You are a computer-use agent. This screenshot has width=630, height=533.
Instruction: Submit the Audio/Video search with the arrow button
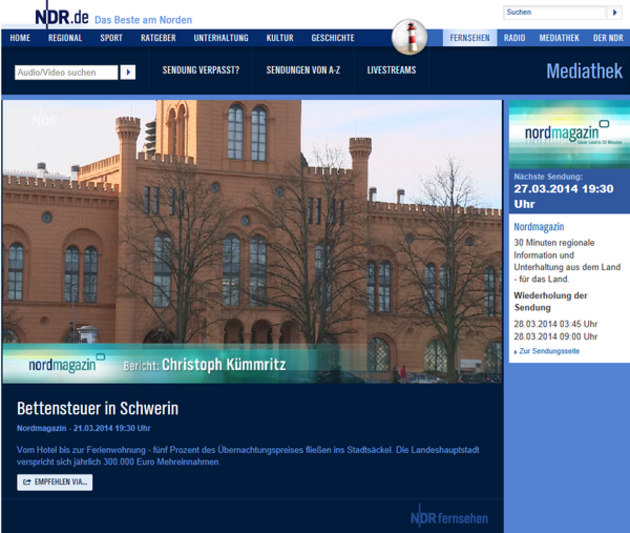[x=128, y=72]
